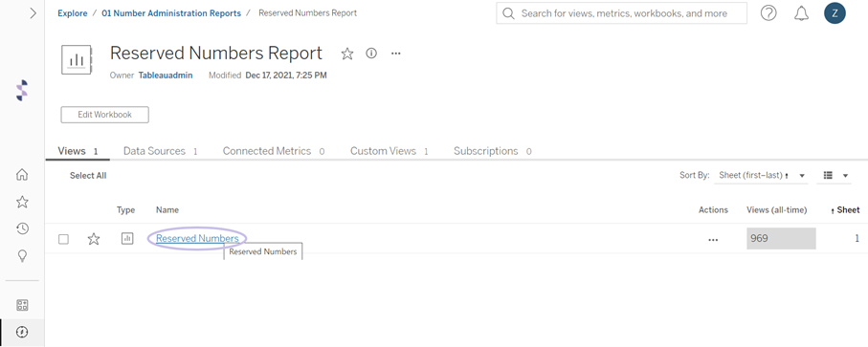This screenshot has height=347, width=868.
Task: Sort by the Views (all-time) column header
Action: point(777,210)
